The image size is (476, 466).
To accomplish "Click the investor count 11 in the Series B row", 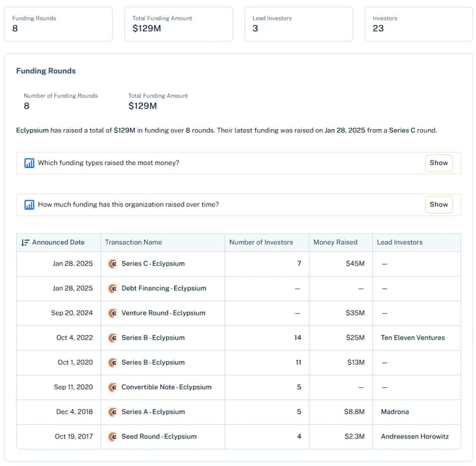I will 298,362.
